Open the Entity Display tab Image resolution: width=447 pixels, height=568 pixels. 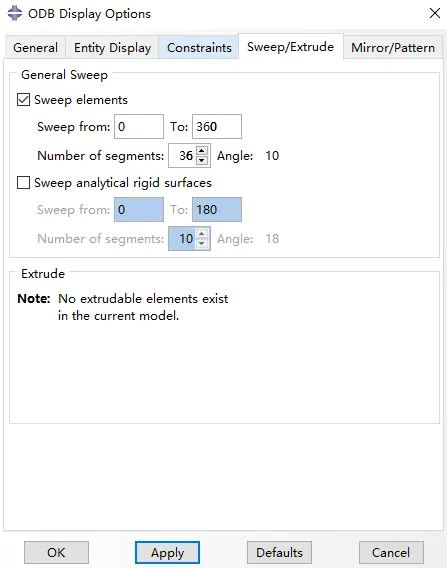112,47
